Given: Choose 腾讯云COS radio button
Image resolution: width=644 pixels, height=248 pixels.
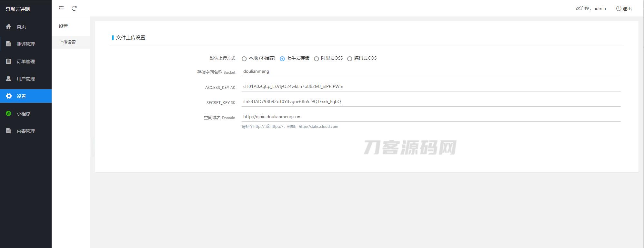Looking at the screenshot, I should (x=349, y=59).
